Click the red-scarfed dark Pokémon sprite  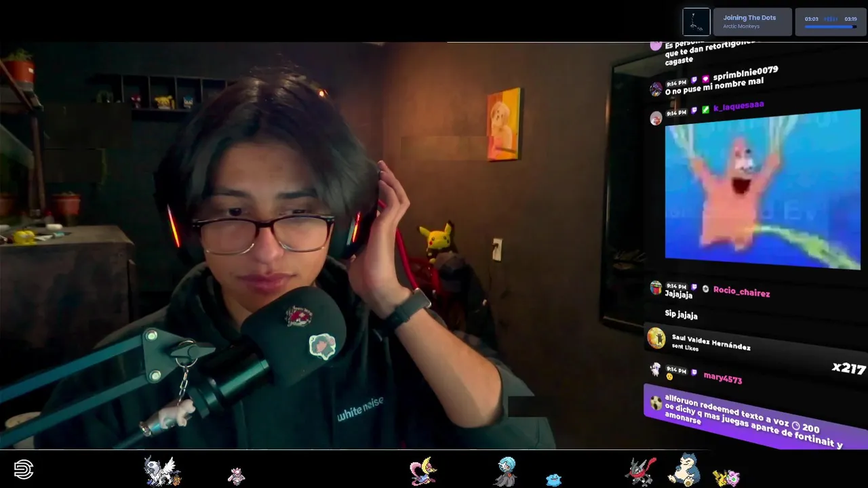(x=641, y=472)
